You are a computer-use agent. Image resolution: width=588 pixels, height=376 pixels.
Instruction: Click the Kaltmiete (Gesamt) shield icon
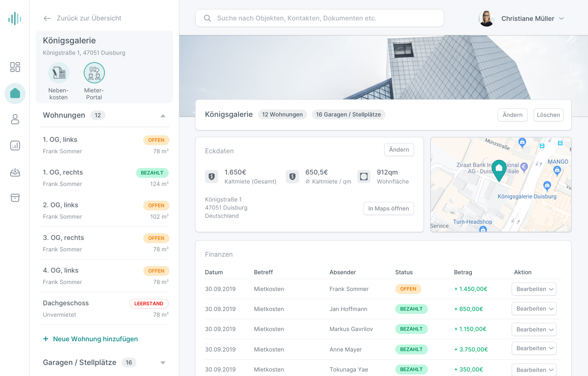tap(212, 177)
